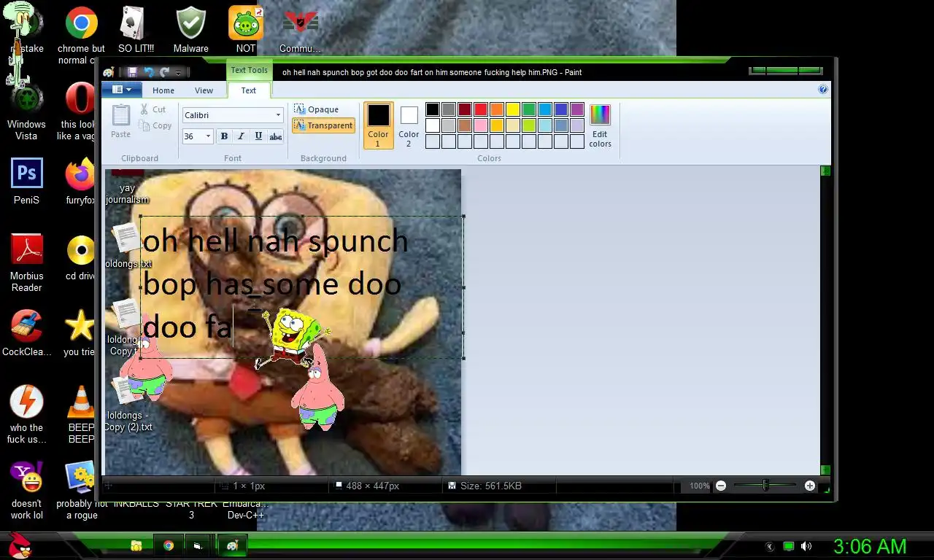Expand the font size 36 dropdown

(x=208, y=136)
